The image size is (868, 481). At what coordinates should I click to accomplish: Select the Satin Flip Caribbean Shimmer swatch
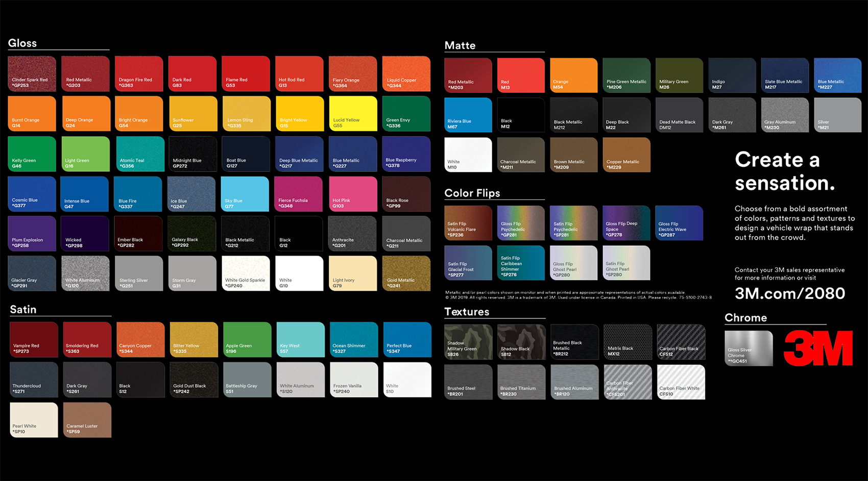click(x=521, y=263)
